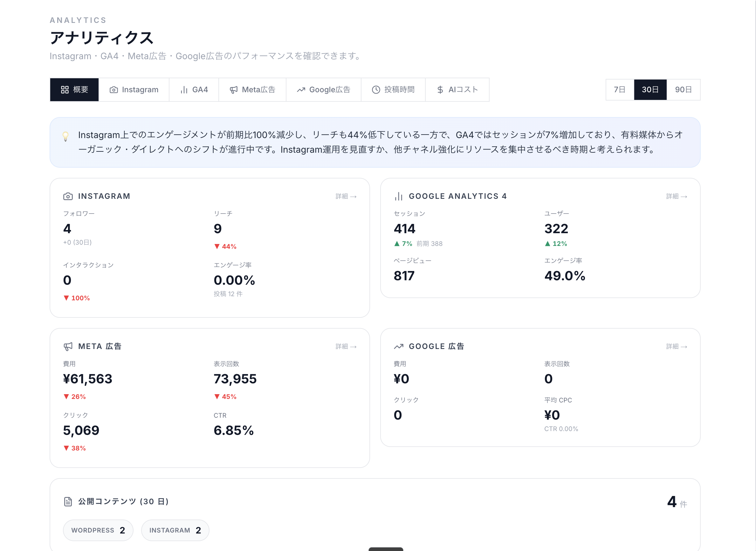Click the リーチ 44% decrease indicator
Viewport: 756px width, 551px height.
(x=225, y=247)
